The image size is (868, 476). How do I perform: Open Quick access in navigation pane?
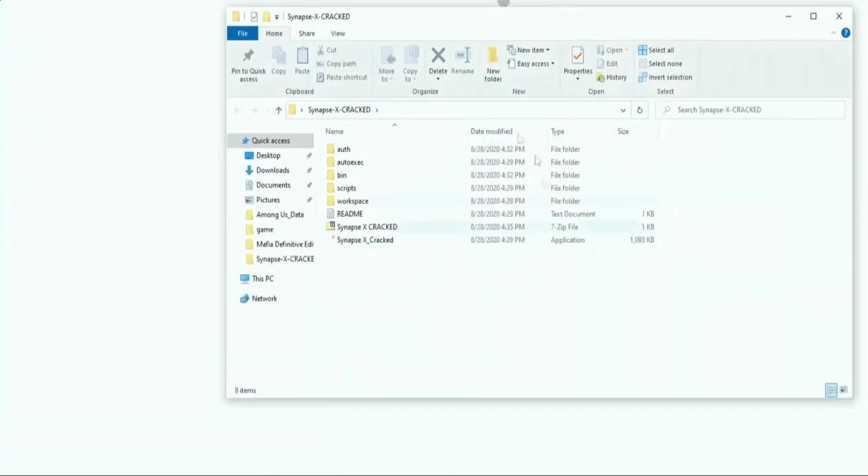[x=271, y=141]
